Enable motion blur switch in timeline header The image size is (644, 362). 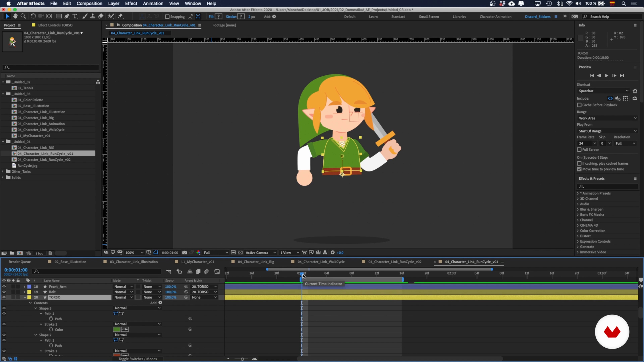tap(206, 271)
